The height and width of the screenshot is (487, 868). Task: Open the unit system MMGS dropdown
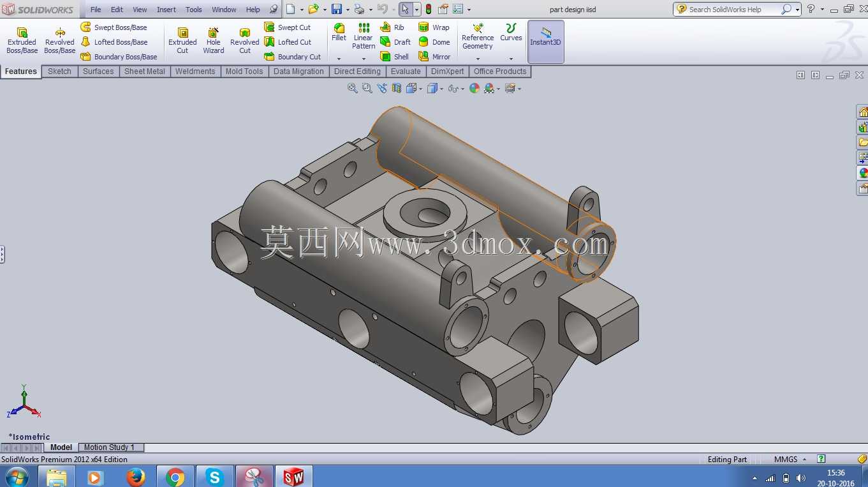(804, 460)
